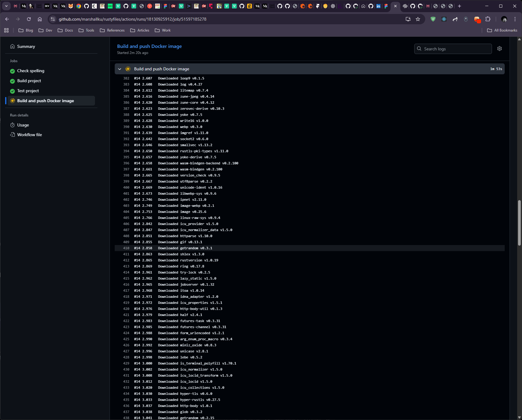The image size is (522, 420).
Task: Select the Check spelling job
Action: pos(31,71)
